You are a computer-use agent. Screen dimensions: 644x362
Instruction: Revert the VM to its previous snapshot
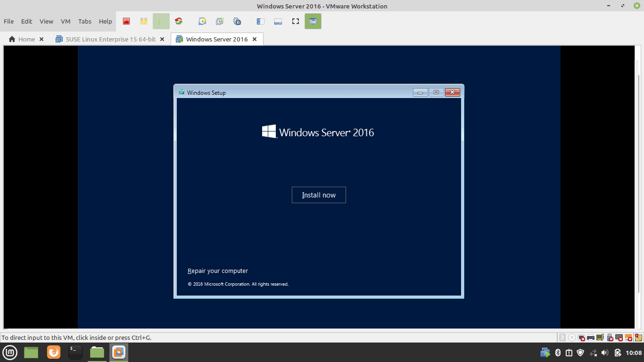pos(220,21)
